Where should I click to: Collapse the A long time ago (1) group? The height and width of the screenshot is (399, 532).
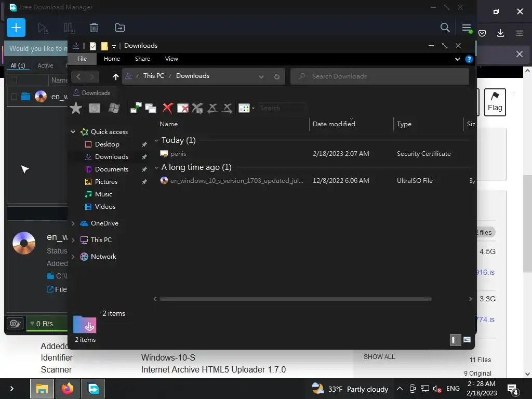coord(156,168)
